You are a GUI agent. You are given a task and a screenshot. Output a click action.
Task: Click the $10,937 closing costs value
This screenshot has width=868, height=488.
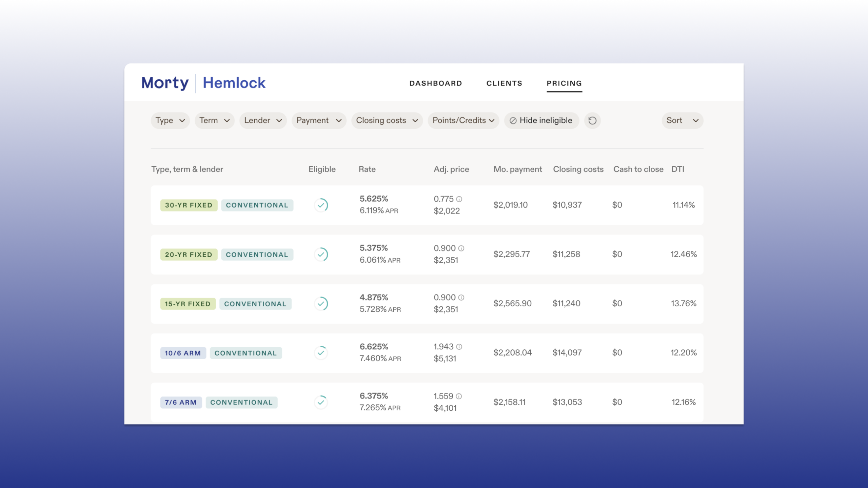pos(567,205)
